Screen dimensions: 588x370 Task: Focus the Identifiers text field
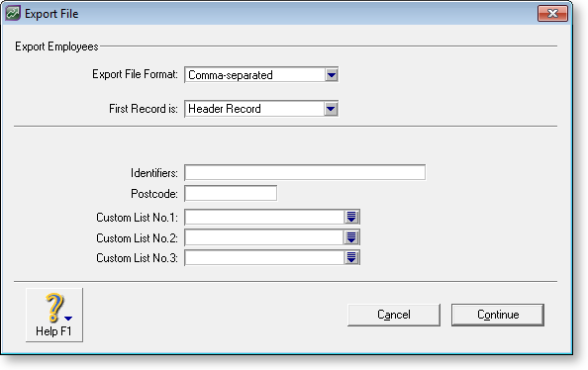(x=305, y=172)
